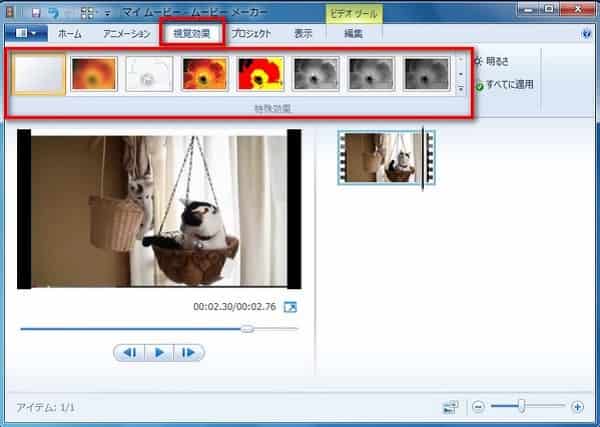Click the アイテム: 1/1 status text

(45, 407)
